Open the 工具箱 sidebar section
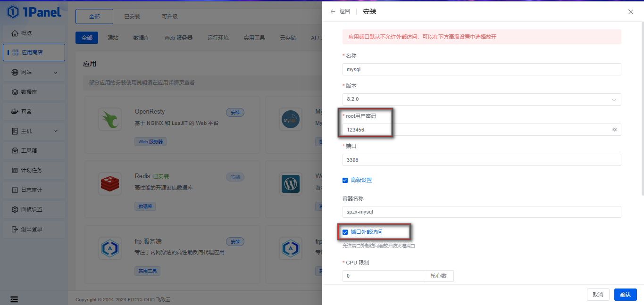This screenshot has height=305, width=644. pyautogui.click(x=29, y=150)
